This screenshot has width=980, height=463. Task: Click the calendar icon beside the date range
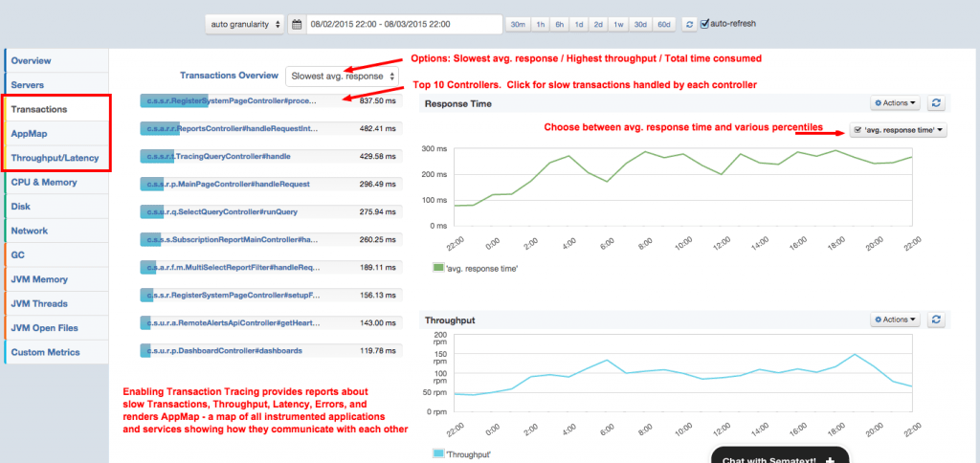(x=298, y=23)
